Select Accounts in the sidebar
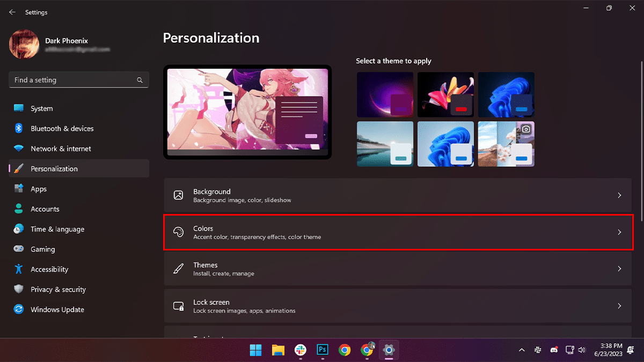 (x=45, y=209)
